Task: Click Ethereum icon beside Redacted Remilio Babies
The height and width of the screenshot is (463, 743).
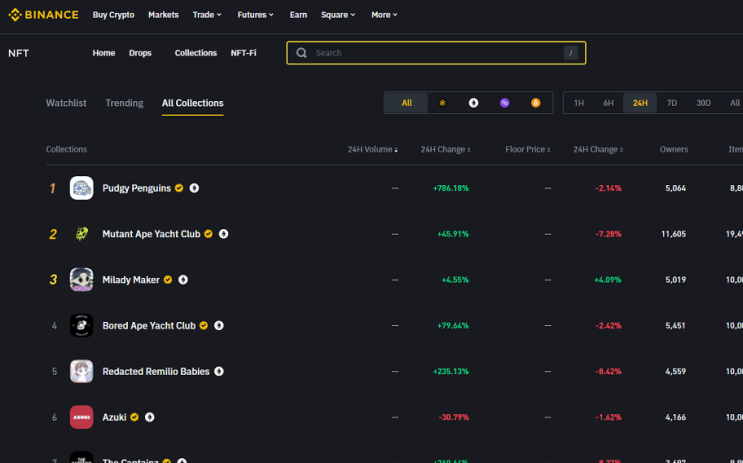Action: click(219, 371)
